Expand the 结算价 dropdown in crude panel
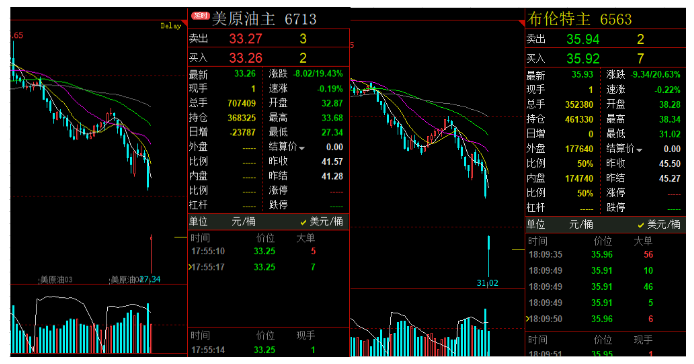 tap(302, 148)
